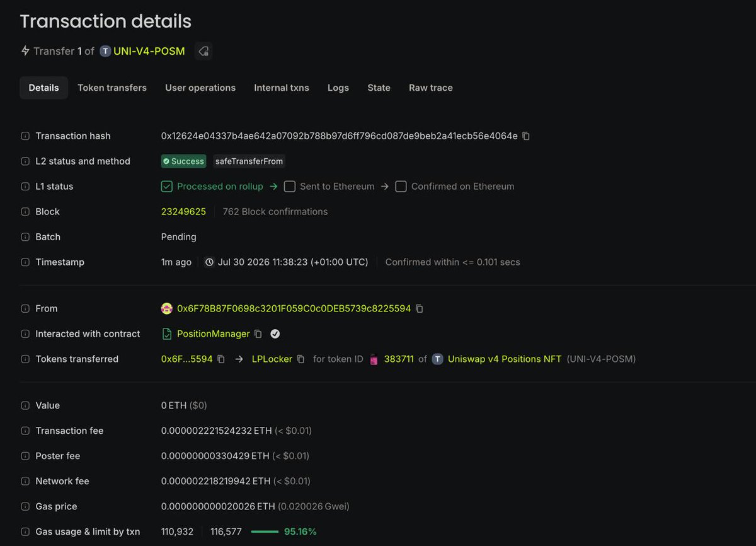Click the verified checkmark next to PositionManager

275,334
